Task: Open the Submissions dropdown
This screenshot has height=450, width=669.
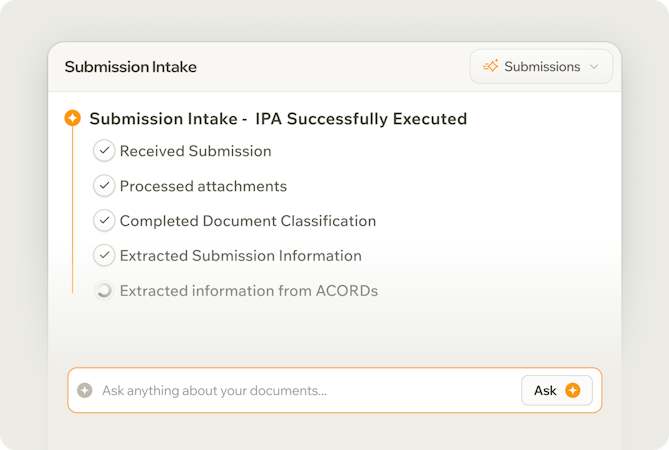Action: pos(541,67)
